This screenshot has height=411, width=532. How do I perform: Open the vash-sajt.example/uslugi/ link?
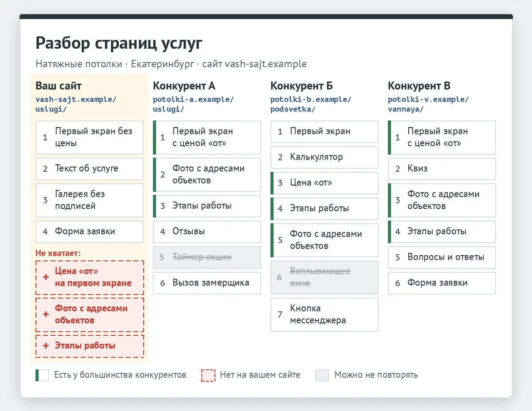click(x=76, y=104)
